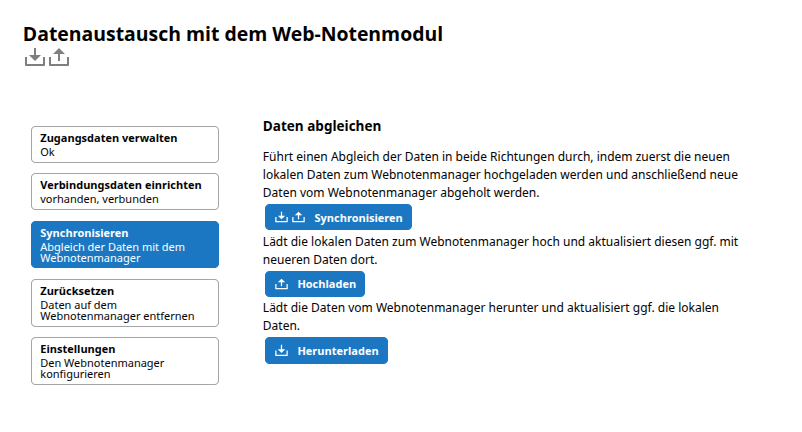The width and height of the screenshot is (802, 432).
Task: Select the Synchronisieren sidebar entry
Action: [125, 245]
